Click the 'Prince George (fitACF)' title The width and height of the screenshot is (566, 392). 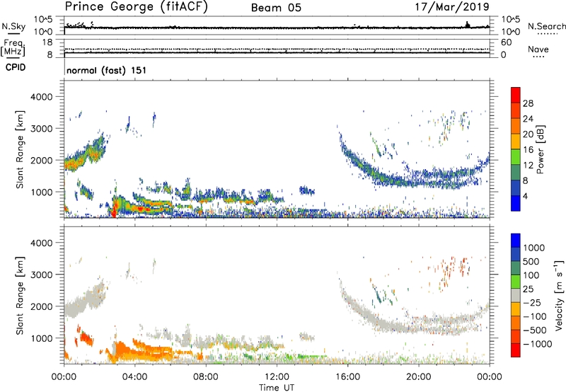pyautogui.click(x=136, y=7)
